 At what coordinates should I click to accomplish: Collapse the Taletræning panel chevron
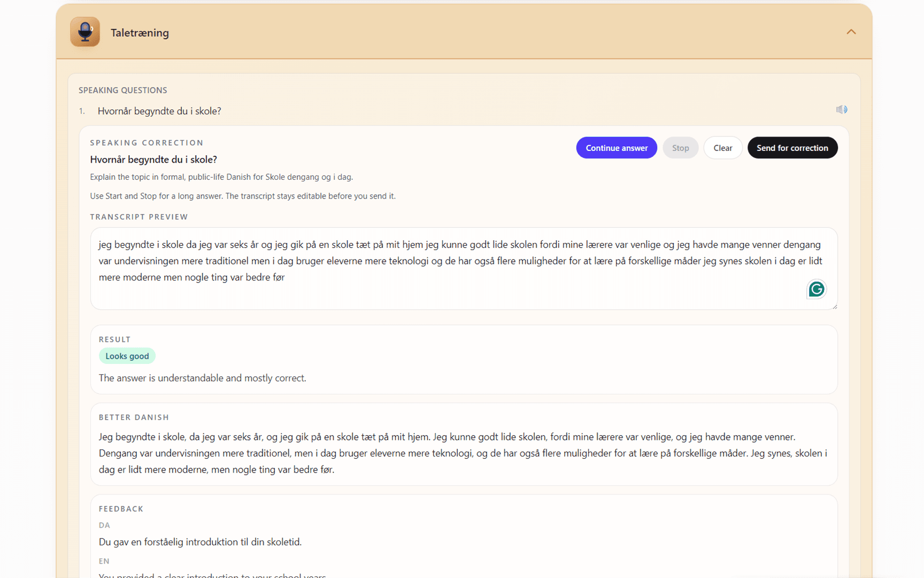pyautogui.click(x=851, y=32)
